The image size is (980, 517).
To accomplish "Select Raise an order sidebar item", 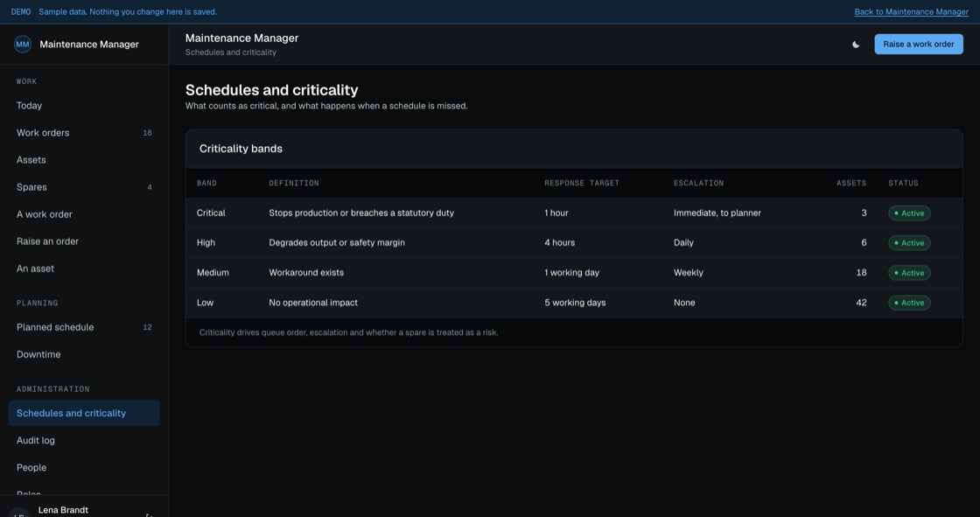I will 84,241.
